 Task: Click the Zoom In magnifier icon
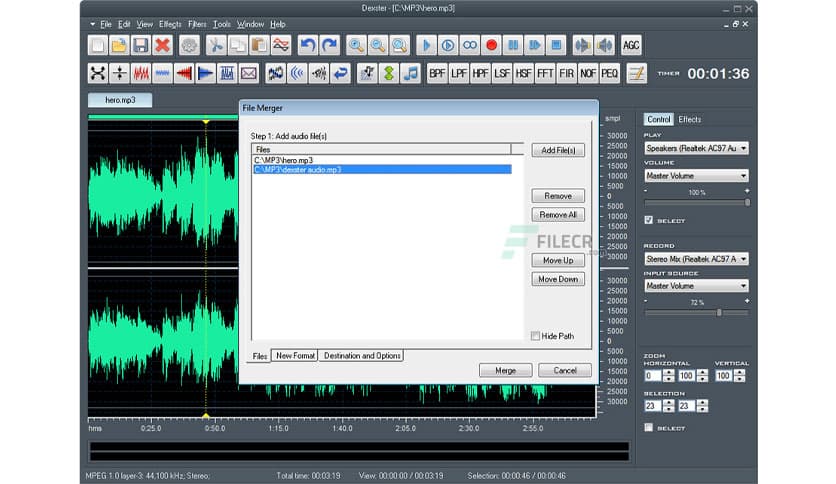click(x=356, y=45)
